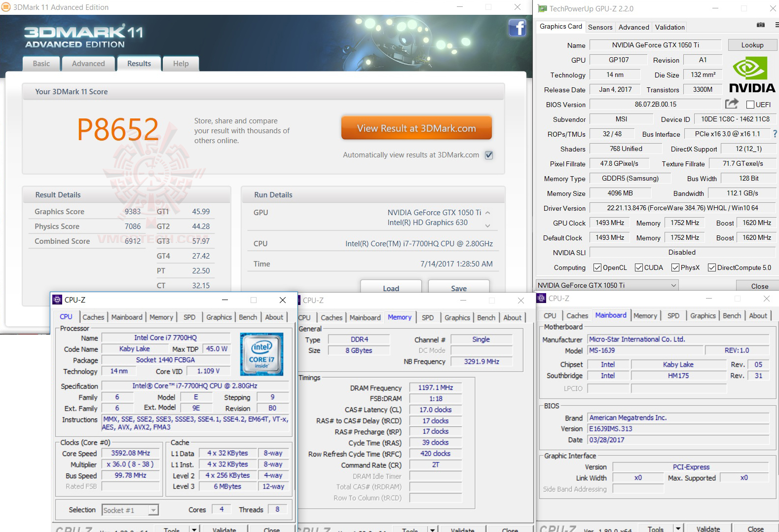This screenshot has height=532, width=779.
Task: Click the title icon of the Mainboard tab CPU-Z window
Action: tap(542, 299)
